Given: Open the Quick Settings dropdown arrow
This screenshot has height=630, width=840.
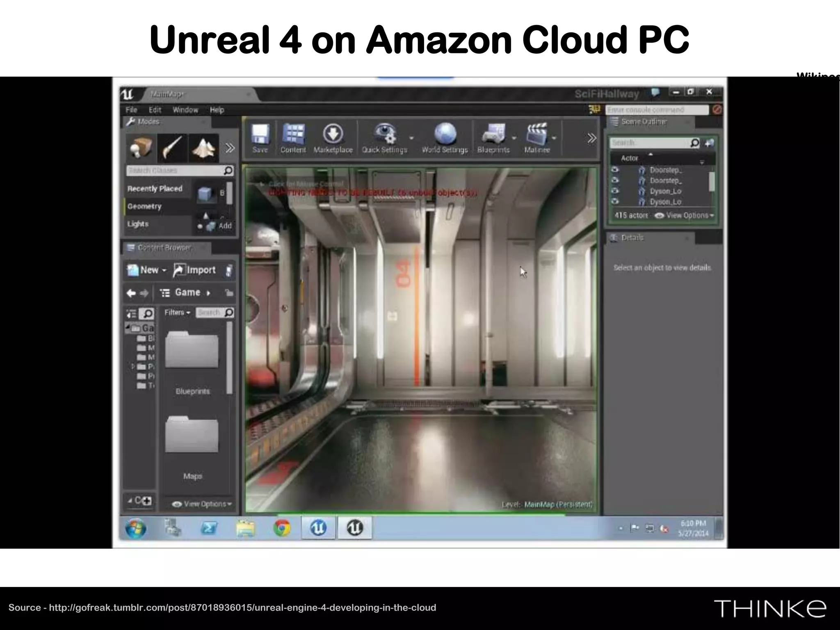Looking at the screenshot, I should point(411,138).
